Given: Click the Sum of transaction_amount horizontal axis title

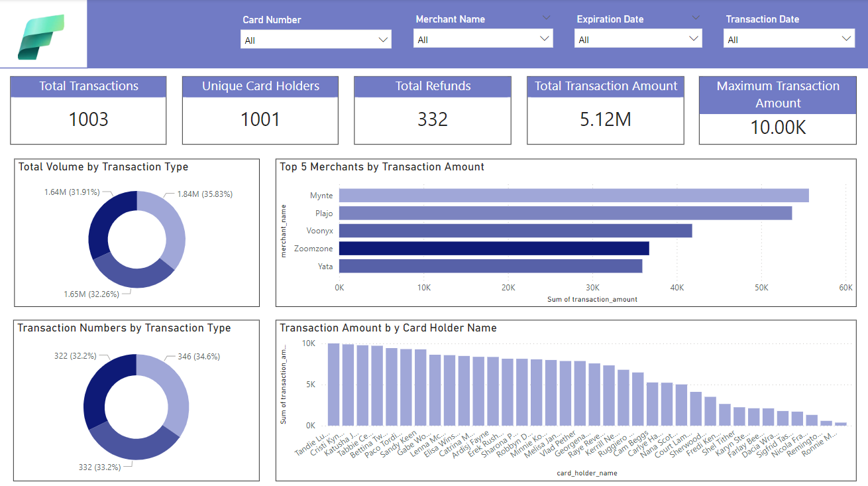Looking at the screenshot, I should 592,300.
